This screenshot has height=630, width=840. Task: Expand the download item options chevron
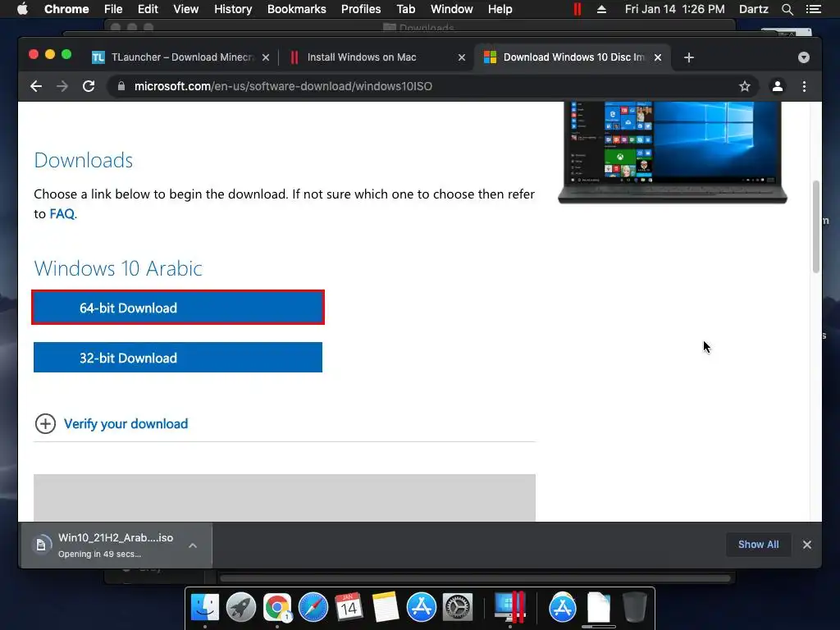click(193, 546)
